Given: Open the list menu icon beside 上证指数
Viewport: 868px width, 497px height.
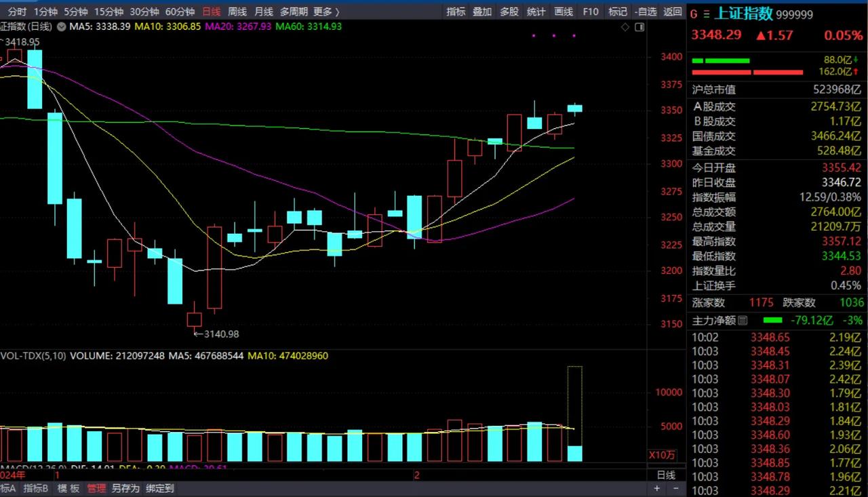Looking at the screenshot, I should (x=707, y=14).
